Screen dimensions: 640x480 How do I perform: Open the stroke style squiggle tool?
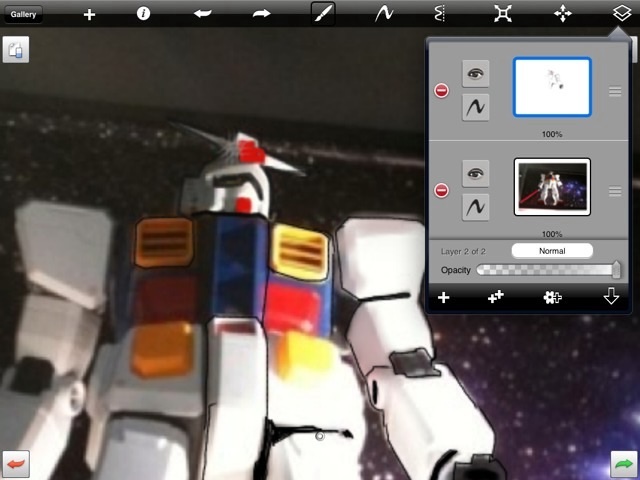point(384,14)
